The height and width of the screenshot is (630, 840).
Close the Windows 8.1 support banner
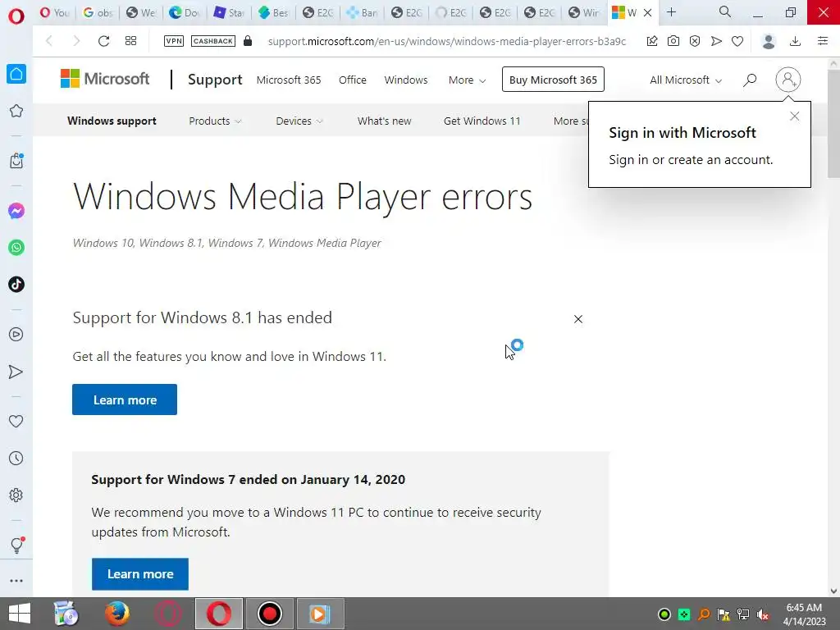click(x=578, y=319)
